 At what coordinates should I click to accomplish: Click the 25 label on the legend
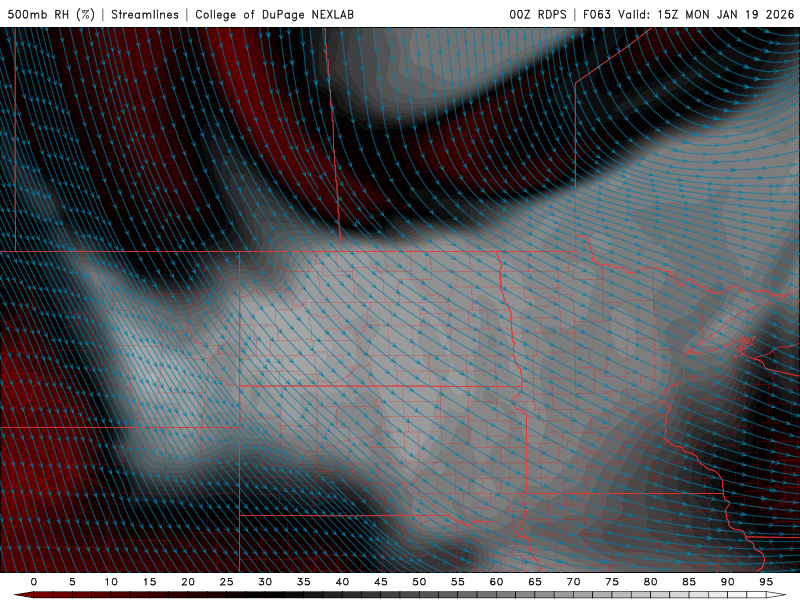coord(227,582)
